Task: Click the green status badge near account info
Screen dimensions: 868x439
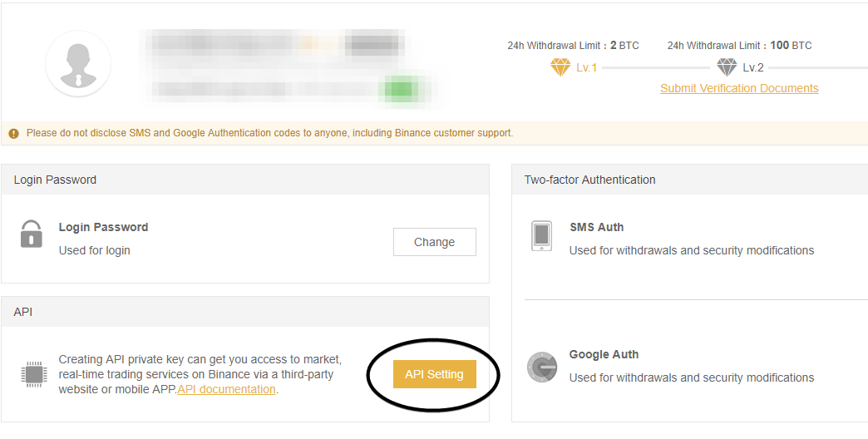Action: (402, 90)
